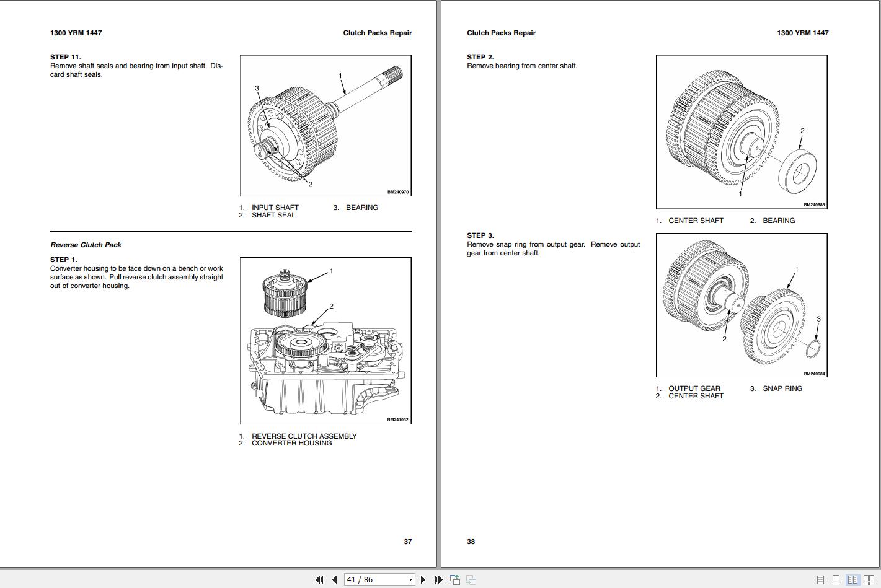Viewport: 881px width, 588px height.
Task: Click 'CENTER SHAFT' legend under figure BM240983
Action: pos(696,221)
